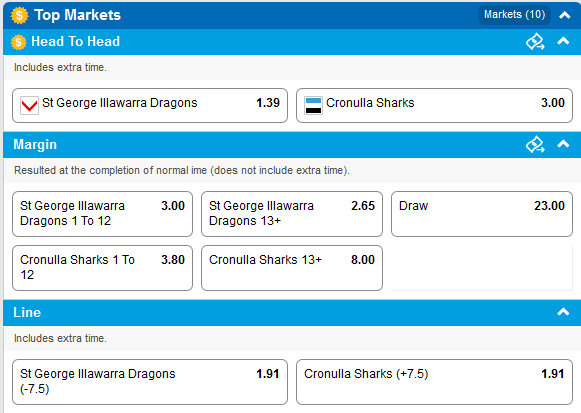The image size is (581, 413).
Task: Select Cronulla Sharks head to head 3.00
Action: coord(434,105)
